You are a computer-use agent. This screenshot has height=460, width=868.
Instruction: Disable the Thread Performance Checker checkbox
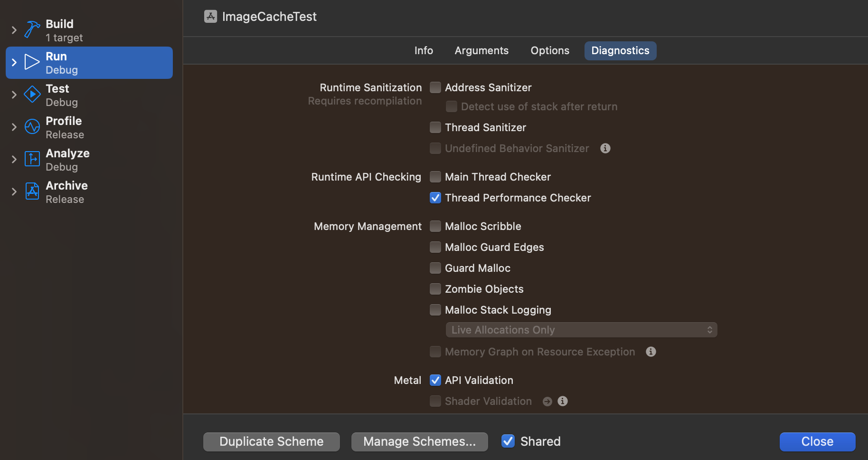(x=435, y=198)
